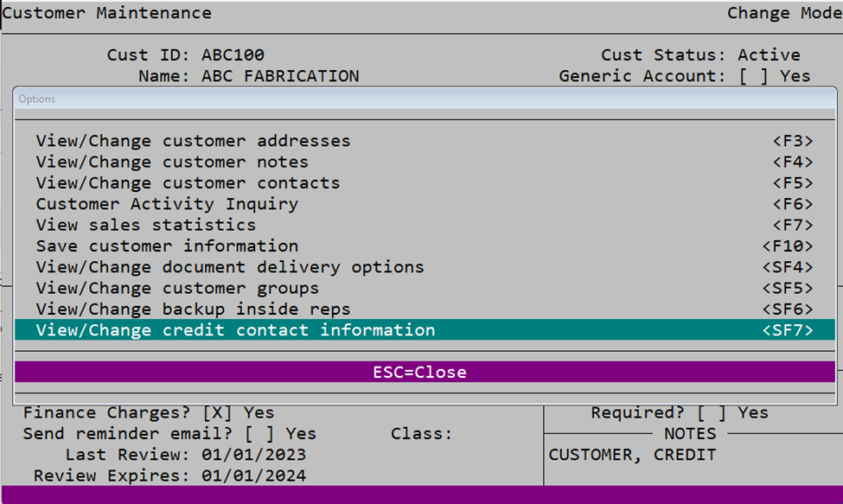
Task: Choose Save customer information
Action: tap(166, 246)
